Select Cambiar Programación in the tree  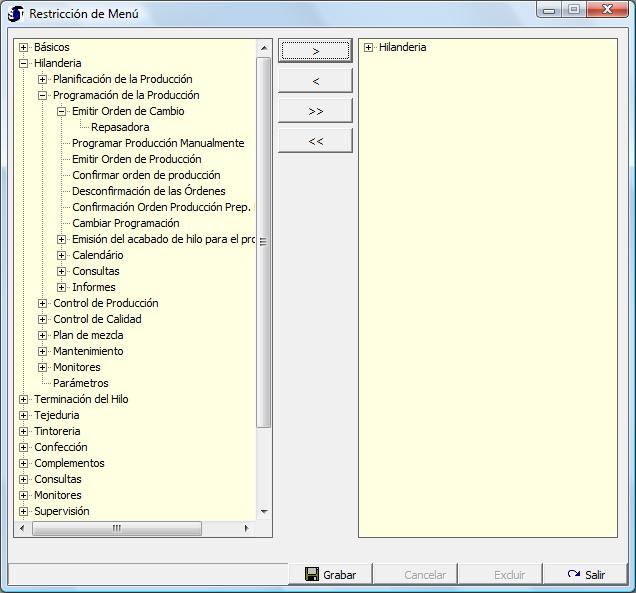(x=125, y=223)
